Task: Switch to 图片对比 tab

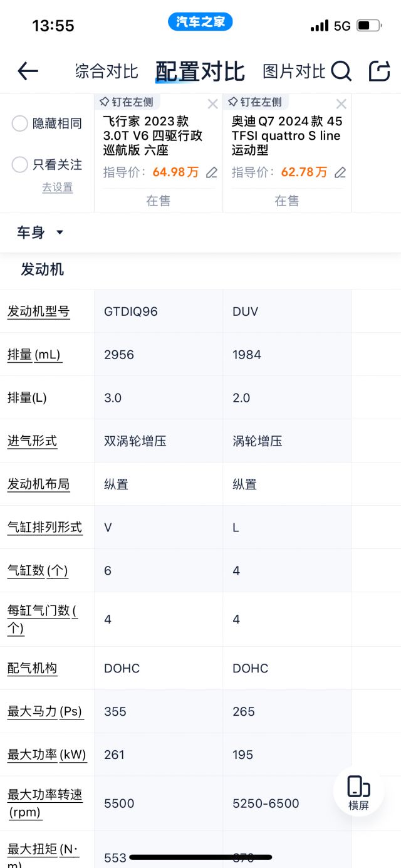Action: 293,71
